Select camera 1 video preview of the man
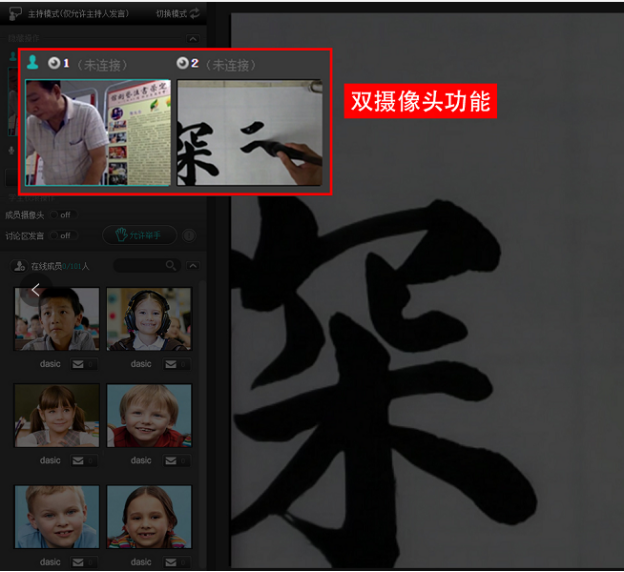The image size is (624, 572). point(97,132)
